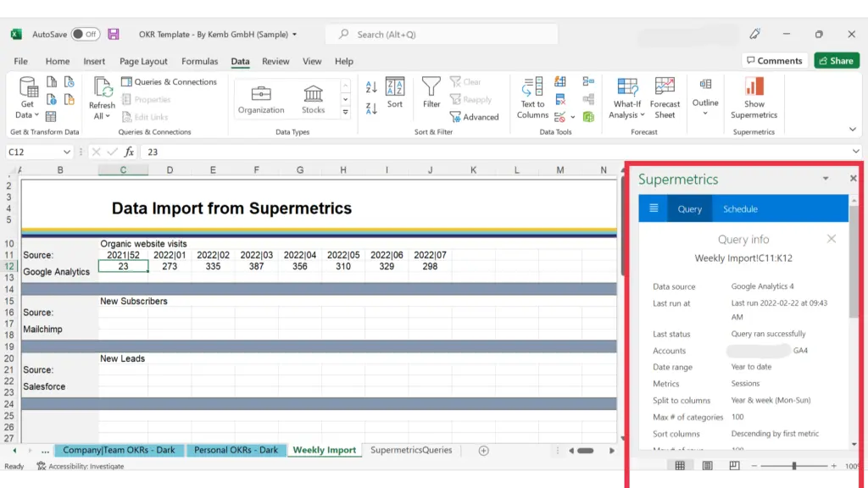Viewport: 868px width, 488px height.
Task: Click the search box
Action: pyautogui.click(x=442, y=34)
